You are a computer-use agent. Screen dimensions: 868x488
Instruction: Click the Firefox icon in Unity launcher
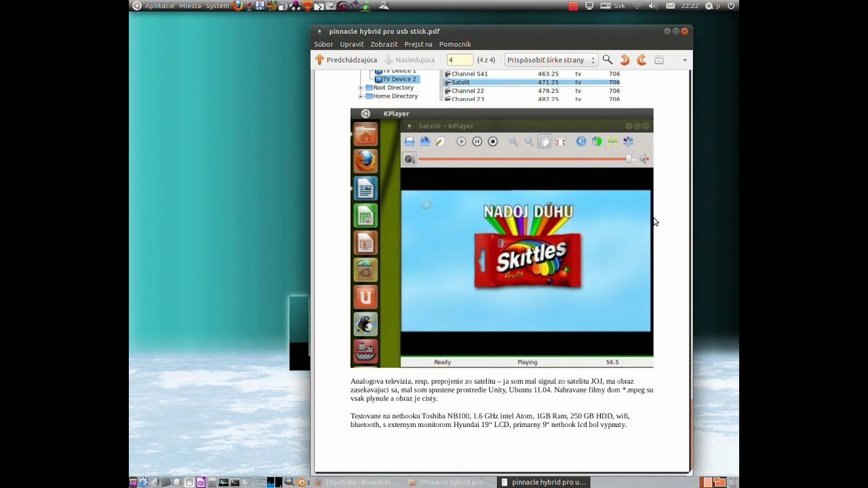point(366,161)
